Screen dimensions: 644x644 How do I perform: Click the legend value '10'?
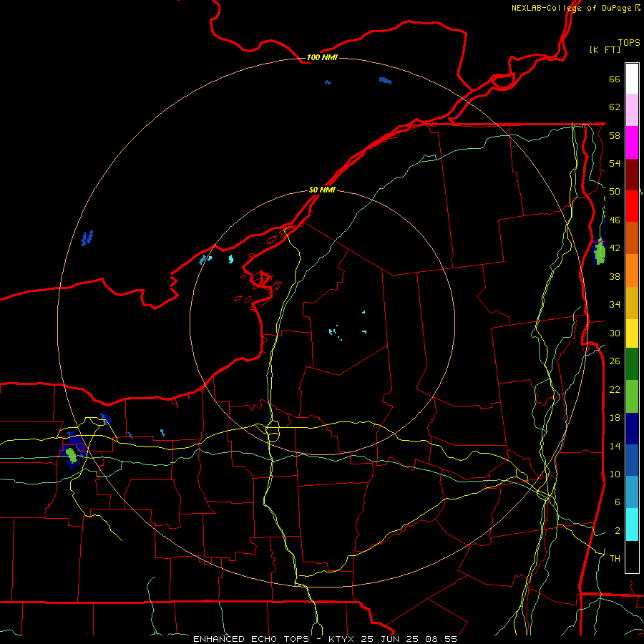(615, 474)
